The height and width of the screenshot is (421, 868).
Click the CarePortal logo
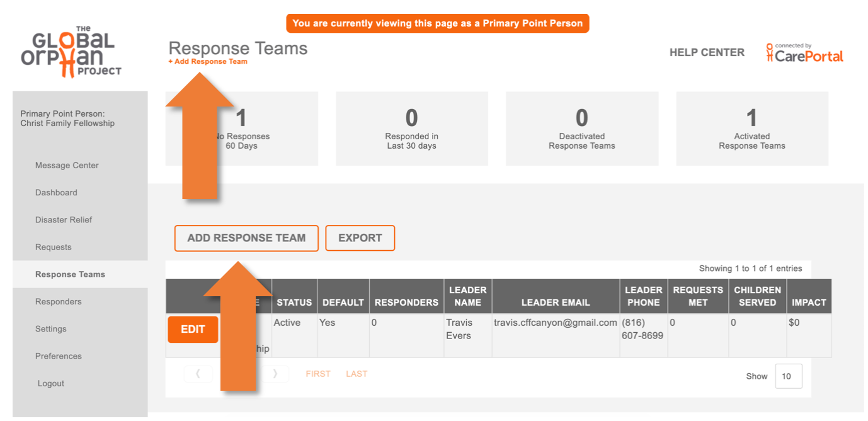(804, 54)
